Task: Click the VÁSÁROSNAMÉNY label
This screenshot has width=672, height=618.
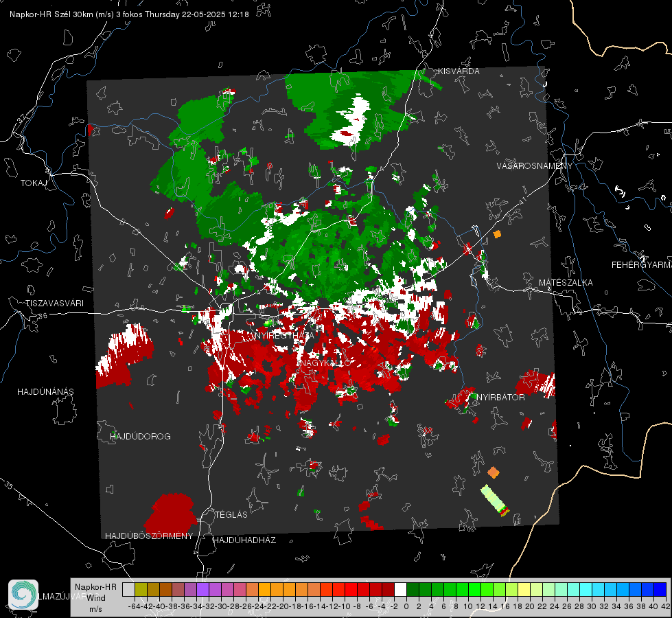Action: 535,166
